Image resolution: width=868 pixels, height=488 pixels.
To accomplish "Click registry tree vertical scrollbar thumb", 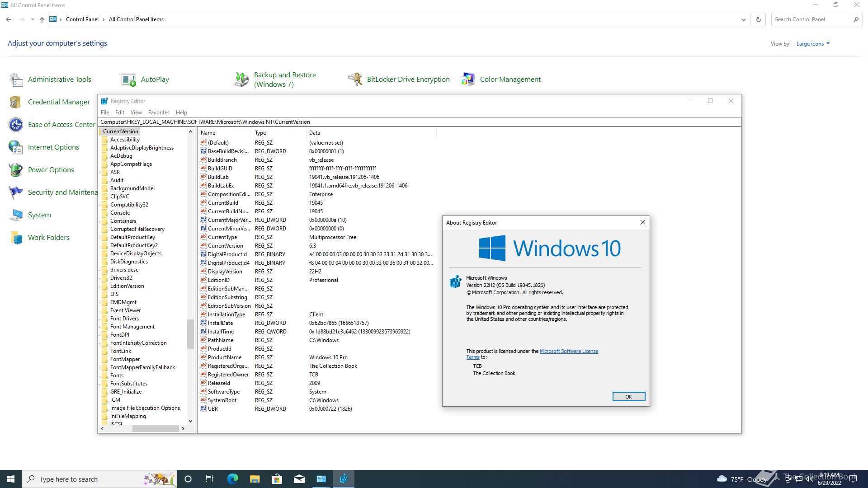I will pyautogui.click(x=190, y=334).
